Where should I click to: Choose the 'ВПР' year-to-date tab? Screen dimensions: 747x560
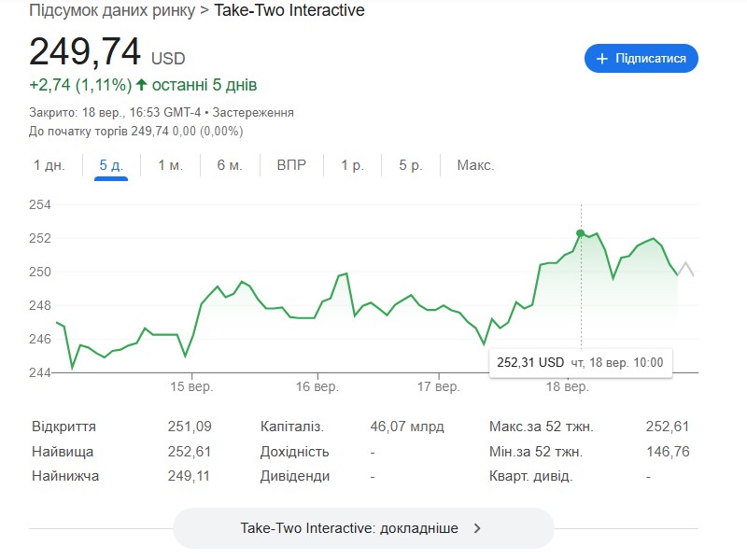[x=291, y=165]
